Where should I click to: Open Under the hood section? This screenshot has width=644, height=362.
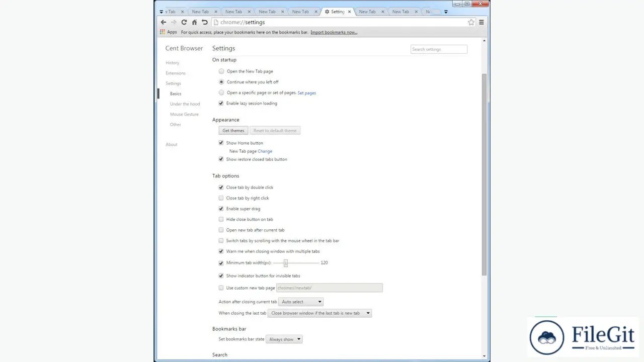pyautogui.click(x=185, y=104)
